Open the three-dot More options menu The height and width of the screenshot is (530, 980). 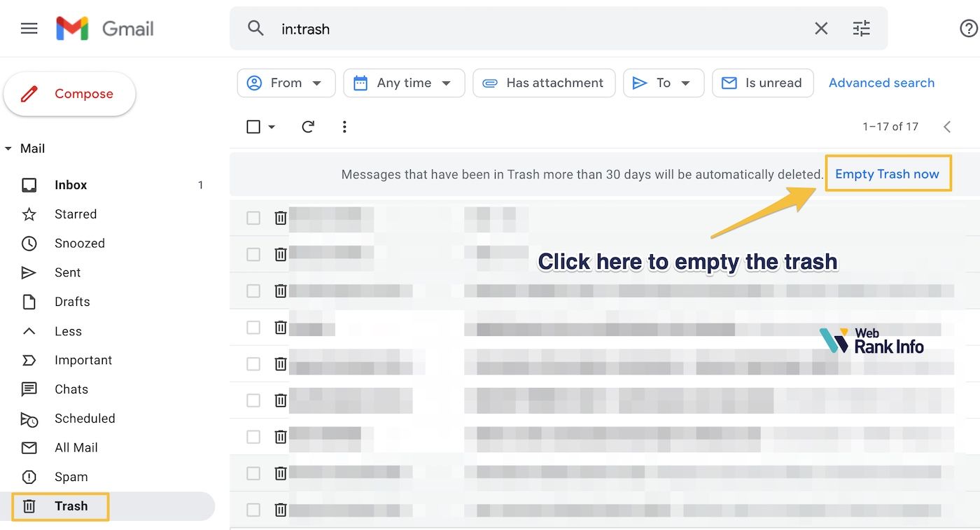point(344,127)
